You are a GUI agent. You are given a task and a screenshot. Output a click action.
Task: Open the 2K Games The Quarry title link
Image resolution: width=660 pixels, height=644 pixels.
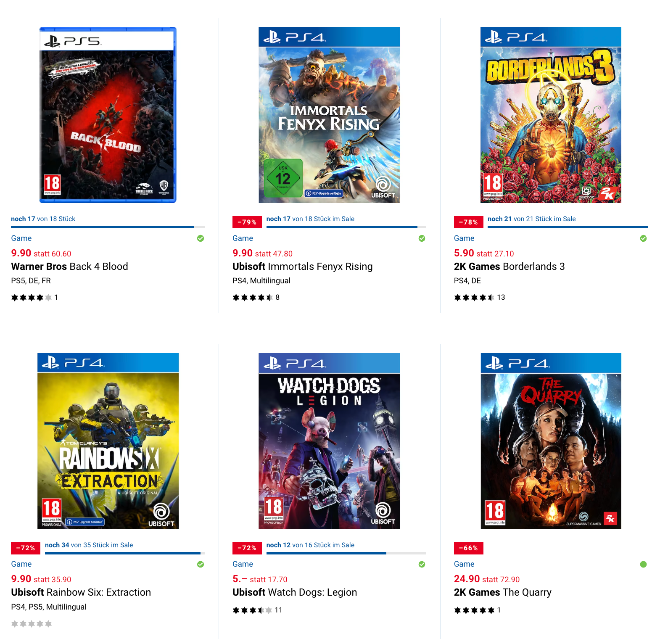pos(503,592)
